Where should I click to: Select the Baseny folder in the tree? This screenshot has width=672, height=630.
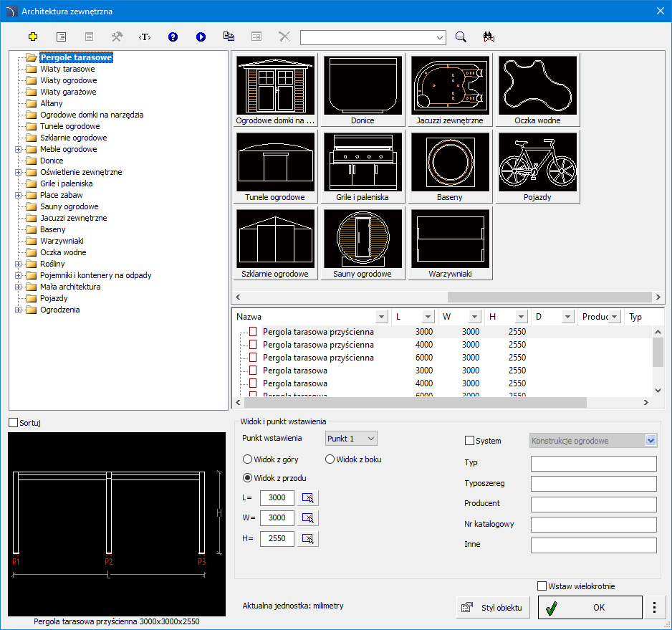(x=52, y=229)
